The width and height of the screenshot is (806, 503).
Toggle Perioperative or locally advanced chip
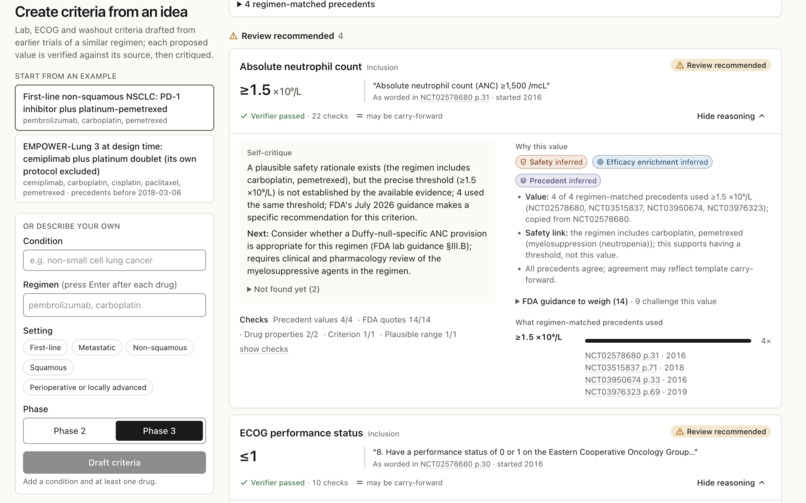point(88,387)
